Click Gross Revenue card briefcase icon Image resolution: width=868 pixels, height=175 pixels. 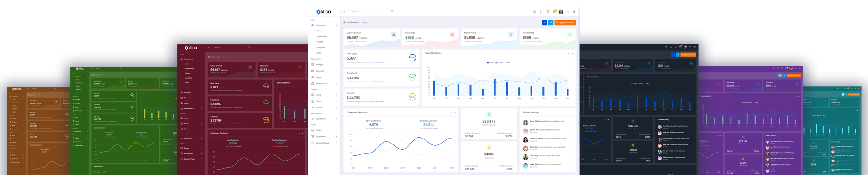click(394, 35)
